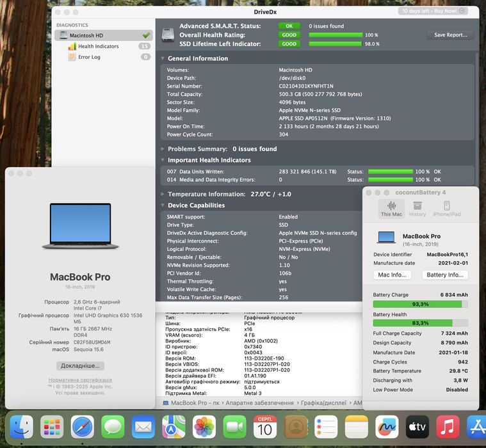Screen dimensions: 486x448
Task: Switch to History tab in coconutBattery
Action: 417,209
